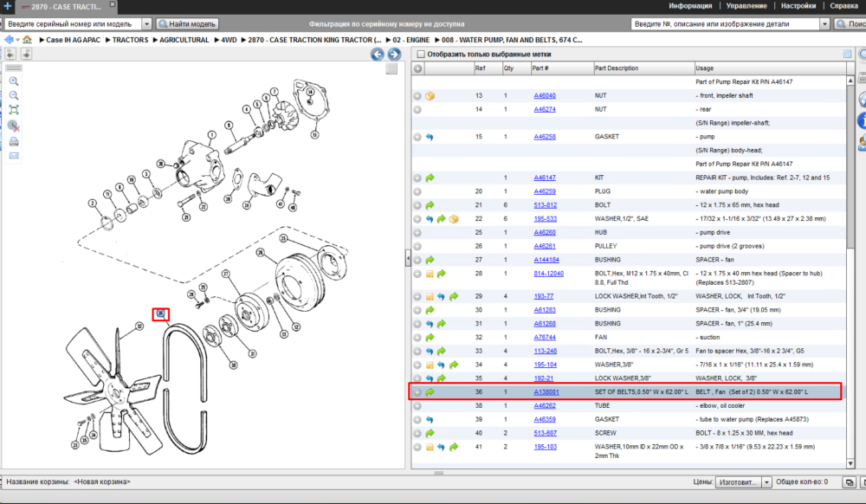Open the Справка menu
Image resolution: width=866 pixels, height=504 pixels.
[843, 6]
